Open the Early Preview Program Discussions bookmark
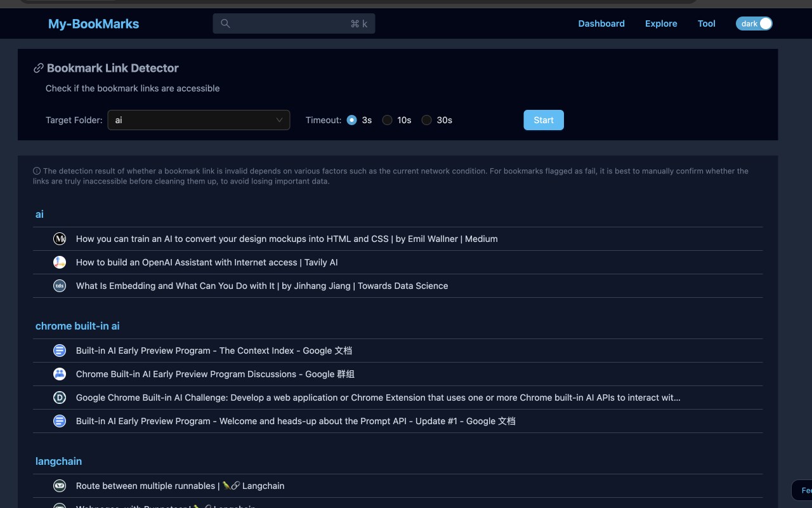The height and width of the screenshot is (508, 812). 215,374
